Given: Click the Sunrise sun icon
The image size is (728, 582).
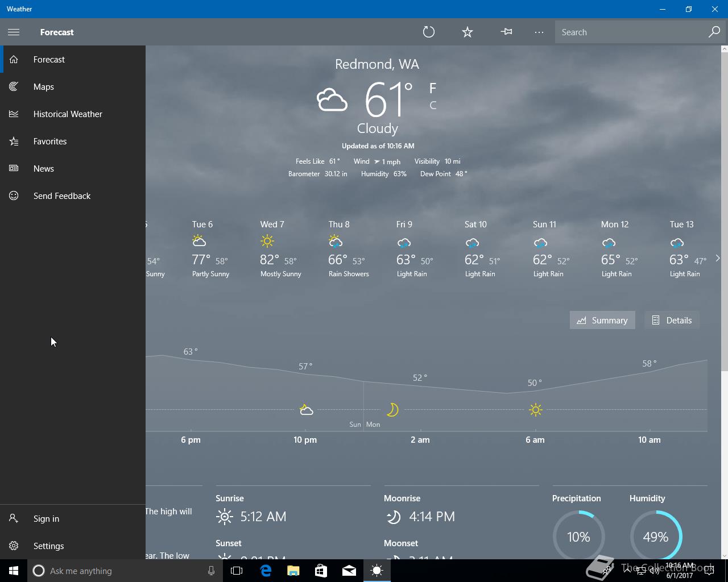Looking at the screenshot, I should [225, 517].
